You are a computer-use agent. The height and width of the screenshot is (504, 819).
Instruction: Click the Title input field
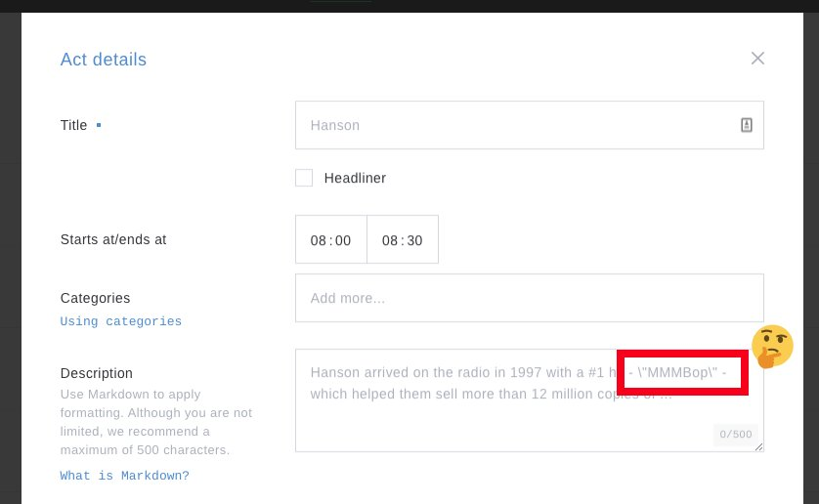[x=529, y=125]
